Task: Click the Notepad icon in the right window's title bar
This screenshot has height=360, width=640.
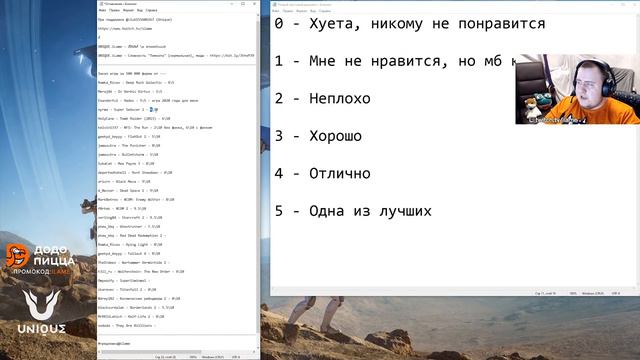Action: (x=274, y=4)
